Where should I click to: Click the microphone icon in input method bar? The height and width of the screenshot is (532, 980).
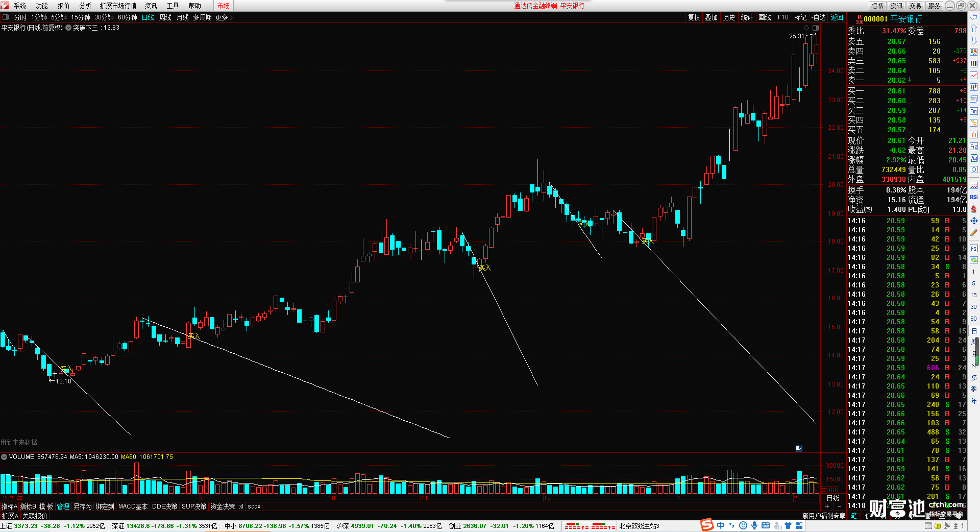pos(754,525)
